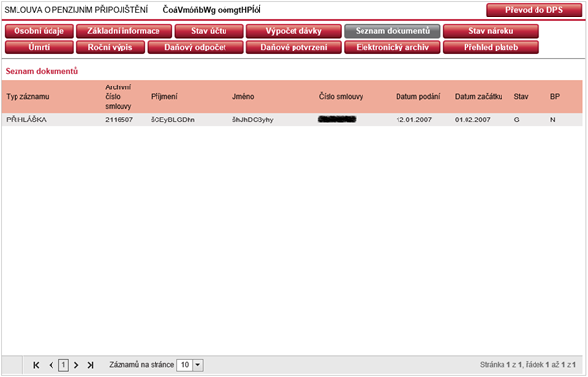Expand records per page dropdown arrow
The height and width of the screenshot is (377, 588).
[198, 365]
